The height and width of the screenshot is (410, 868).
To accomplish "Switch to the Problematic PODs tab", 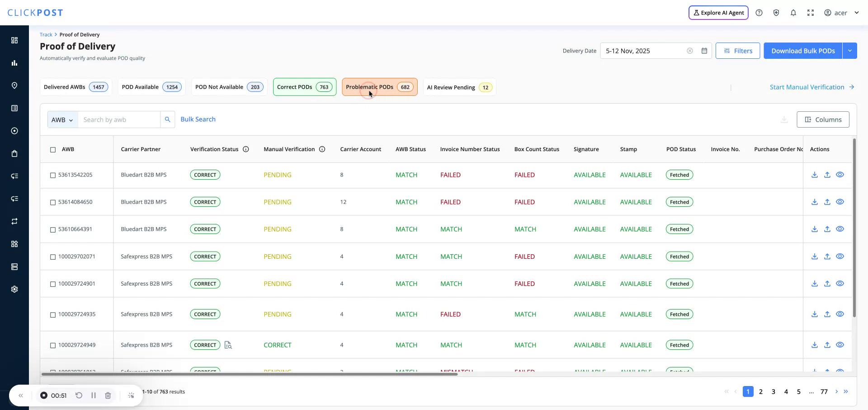I will (379, 87).
